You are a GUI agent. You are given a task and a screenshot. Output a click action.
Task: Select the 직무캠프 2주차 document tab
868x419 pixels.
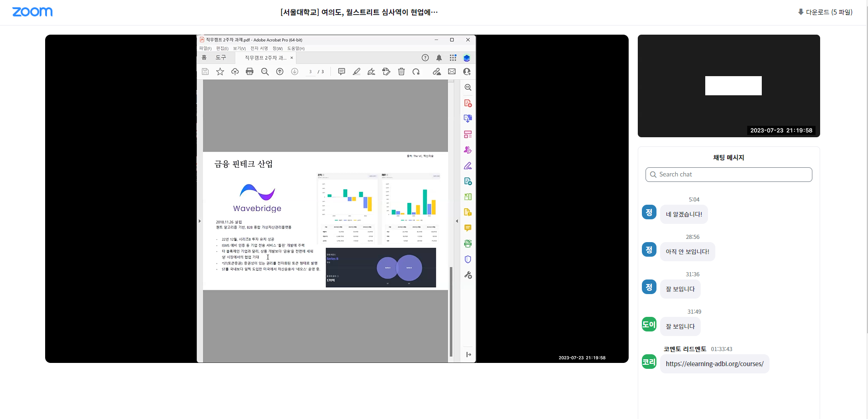[265, 58]
